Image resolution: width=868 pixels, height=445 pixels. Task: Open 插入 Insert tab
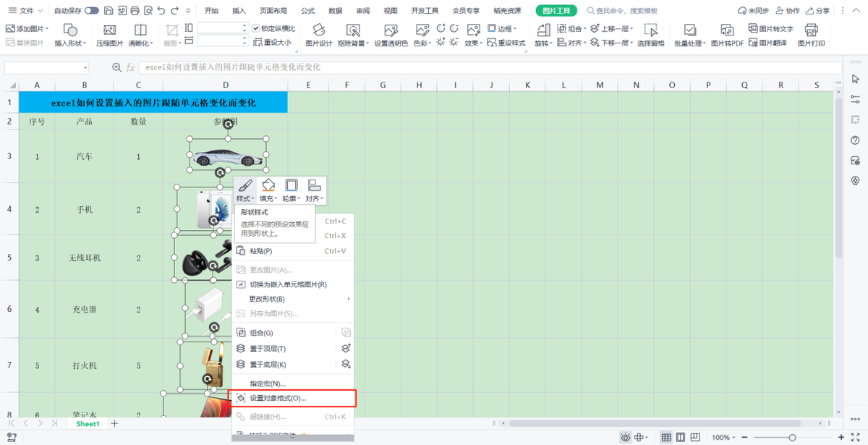[239, 11]
